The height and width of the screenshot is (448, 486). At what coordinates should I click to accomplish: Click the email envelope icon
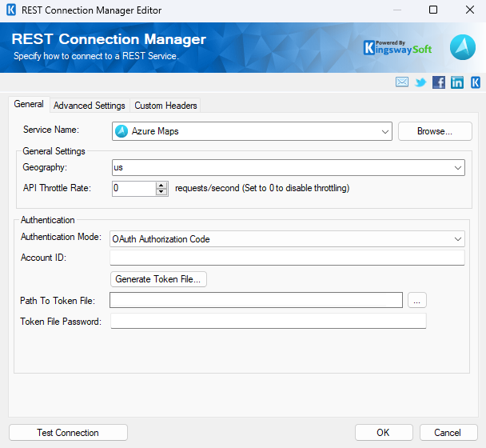(x=402, y=82)
